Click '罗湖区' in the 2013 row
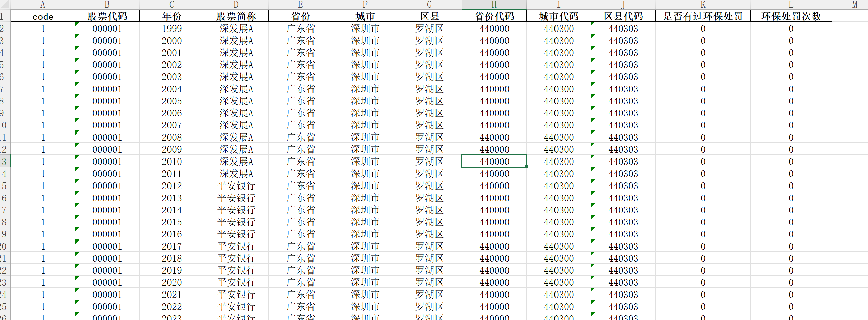 (430, 198)
